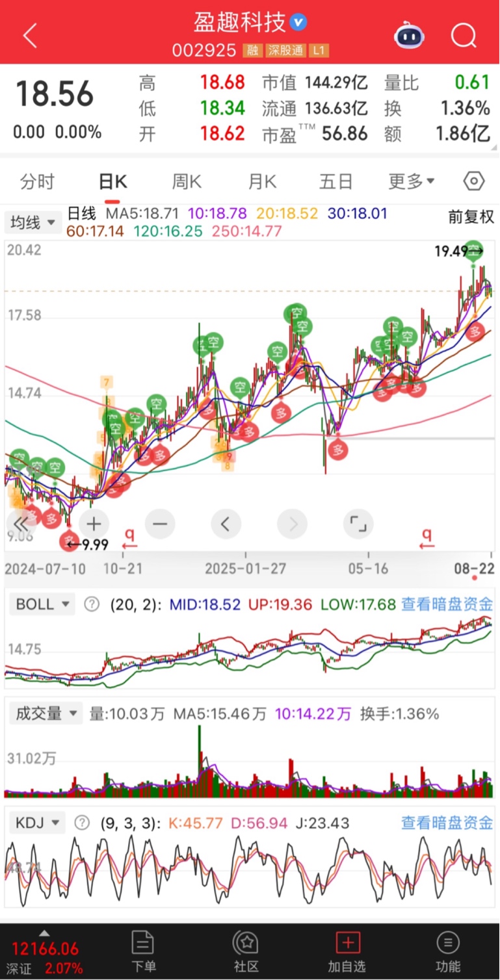
Task: Change 前复权 adjustment mode
Action: (471, 216)
